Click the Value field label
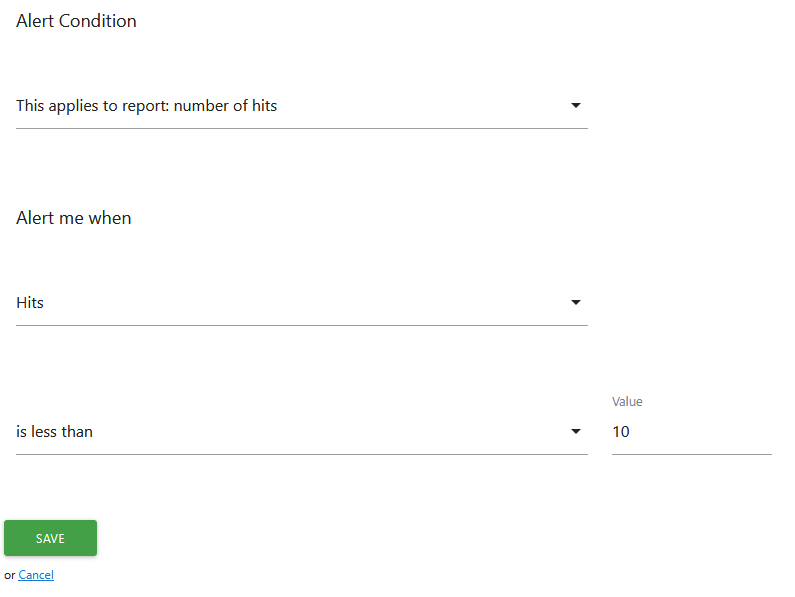This screenshot has height=597, width=795. click(x=627, y=402)
